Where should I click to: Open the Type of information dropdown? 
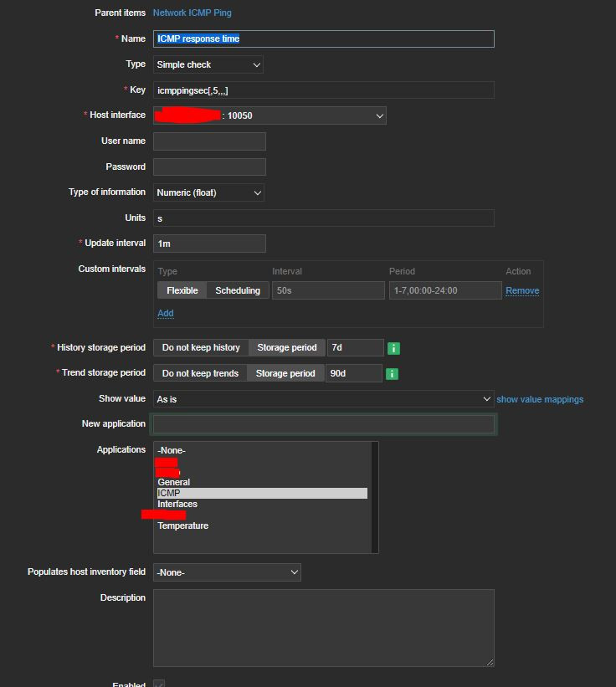[x=208, y=192]
